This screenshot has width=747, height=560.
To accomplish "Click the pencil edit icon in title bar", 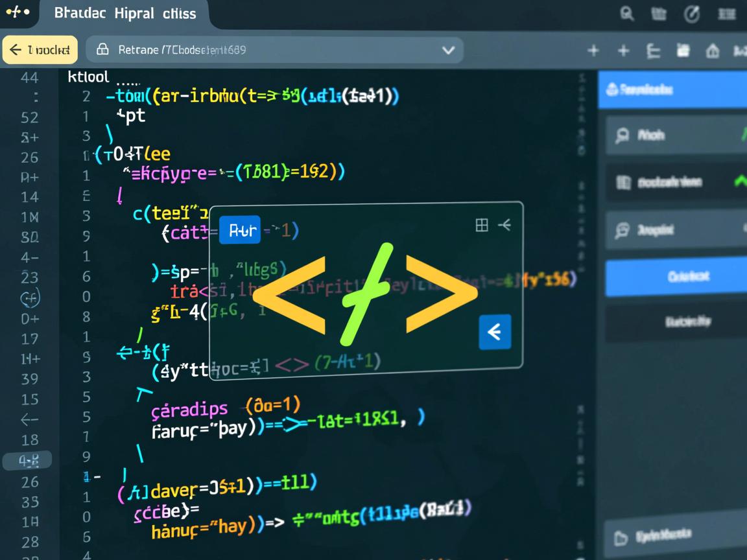I will pos(693,14).
